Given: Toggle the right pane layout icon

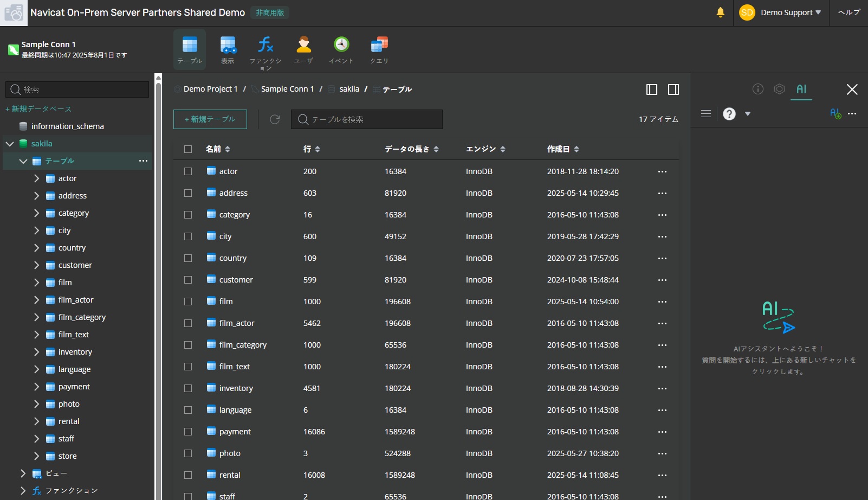Looking at the screenshot, I should (673, 89).
